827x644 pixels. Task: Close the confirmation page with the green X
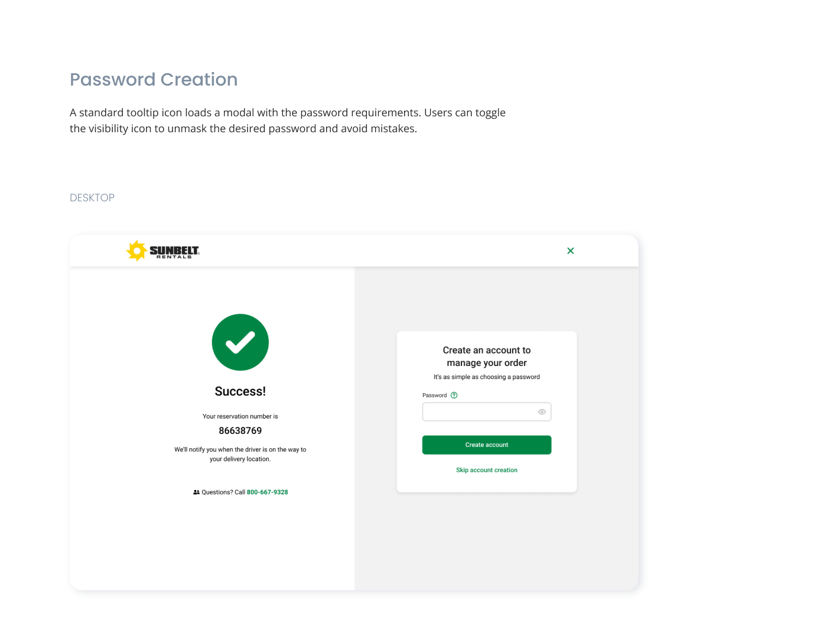point(571,251)
